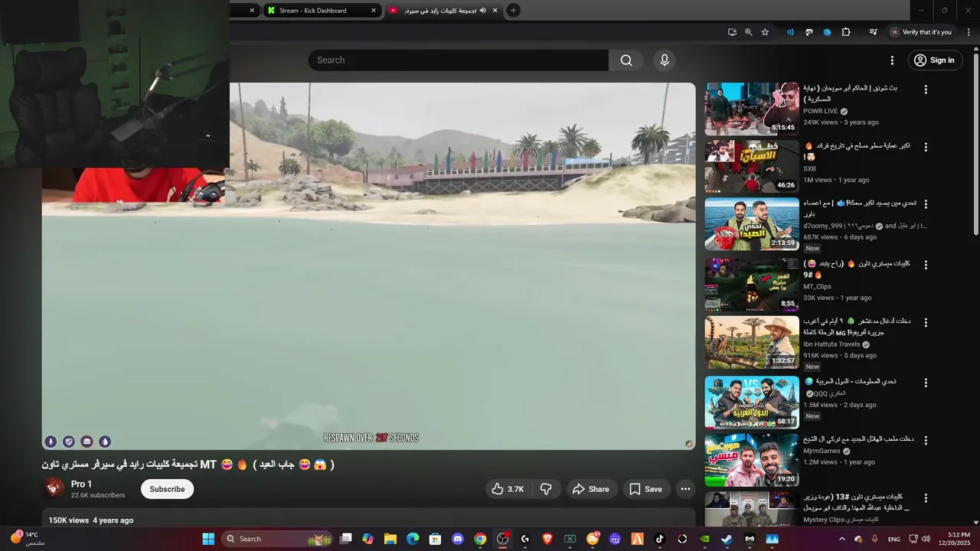This screenshot has width=980, height=551.
Task: Open options menu for d7oomy_999 video
Action: (926, 204)
